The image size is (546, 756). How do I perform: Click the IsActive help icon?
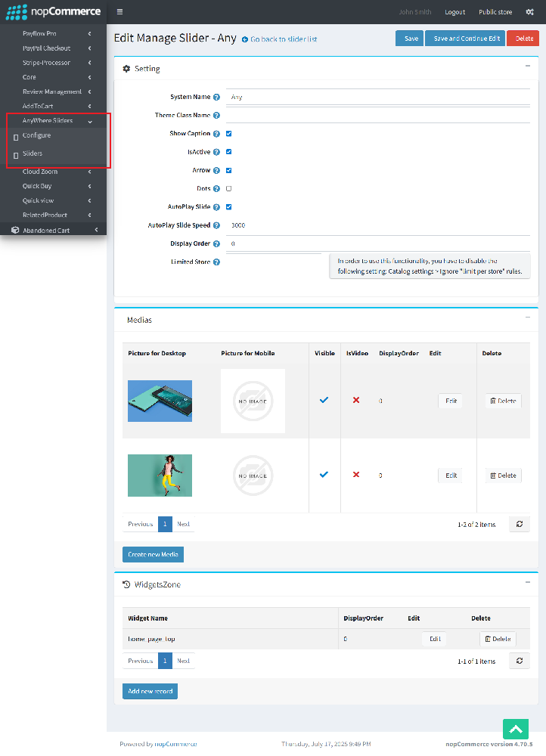click(x=216, y=152)
